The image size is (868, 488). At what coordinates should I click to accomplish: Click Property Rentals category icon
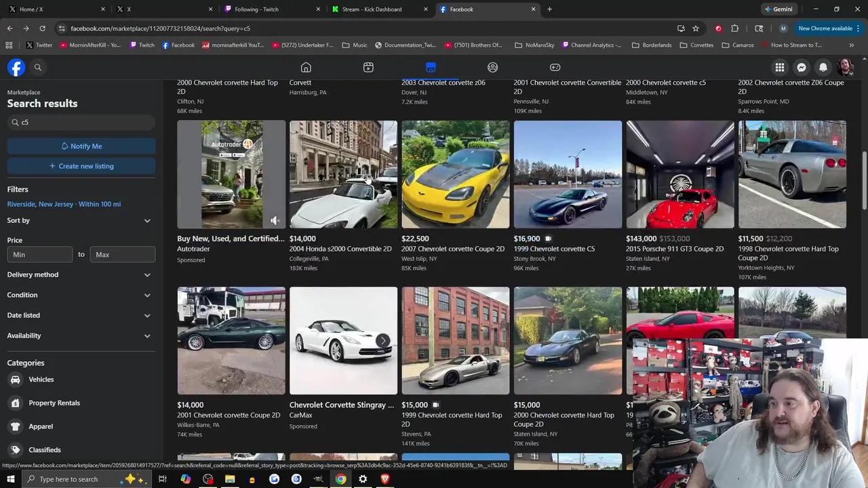pyautogui.click(x=15, y=403)
